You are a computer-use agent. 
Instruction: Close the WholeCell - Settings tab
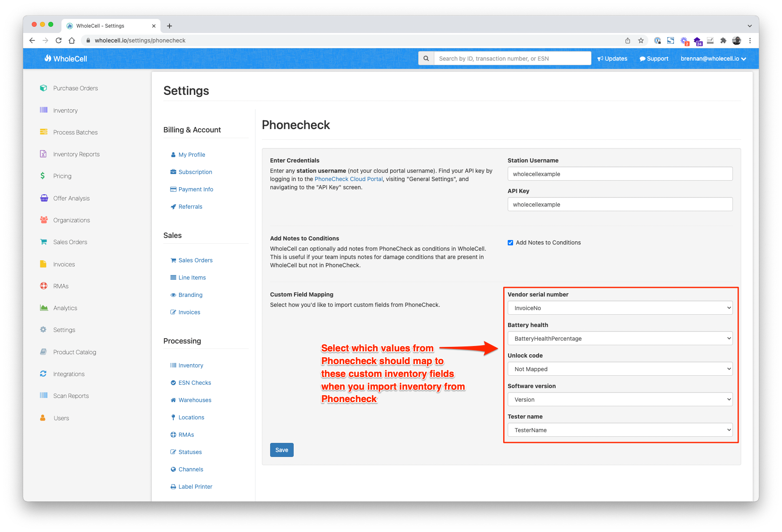coord(154,26)
